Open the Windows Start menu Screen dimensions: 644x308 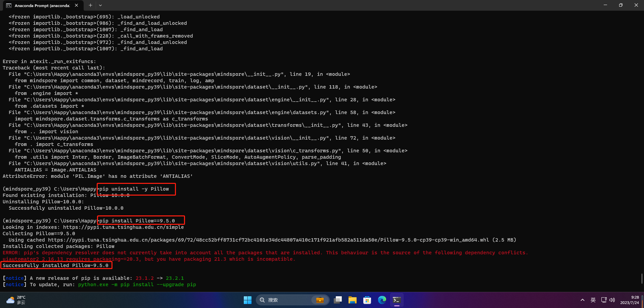pyautogui.click(x=247, y=300)
